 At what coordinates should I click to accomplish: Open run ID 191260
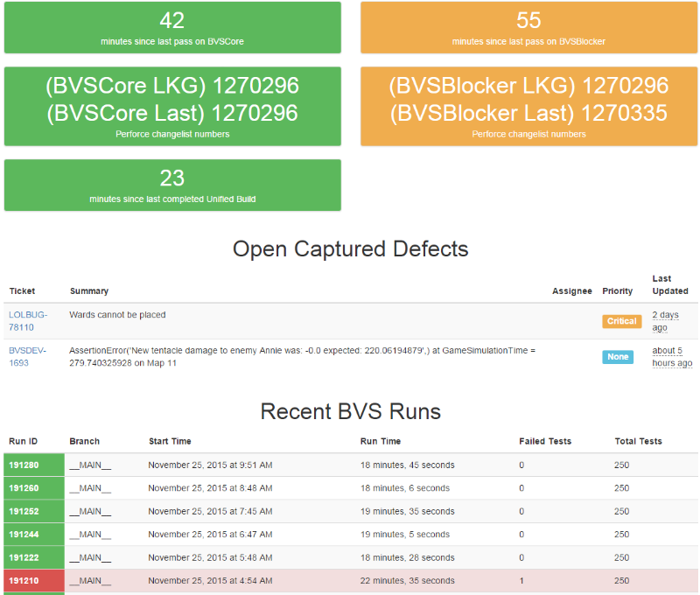coord(24,488)
